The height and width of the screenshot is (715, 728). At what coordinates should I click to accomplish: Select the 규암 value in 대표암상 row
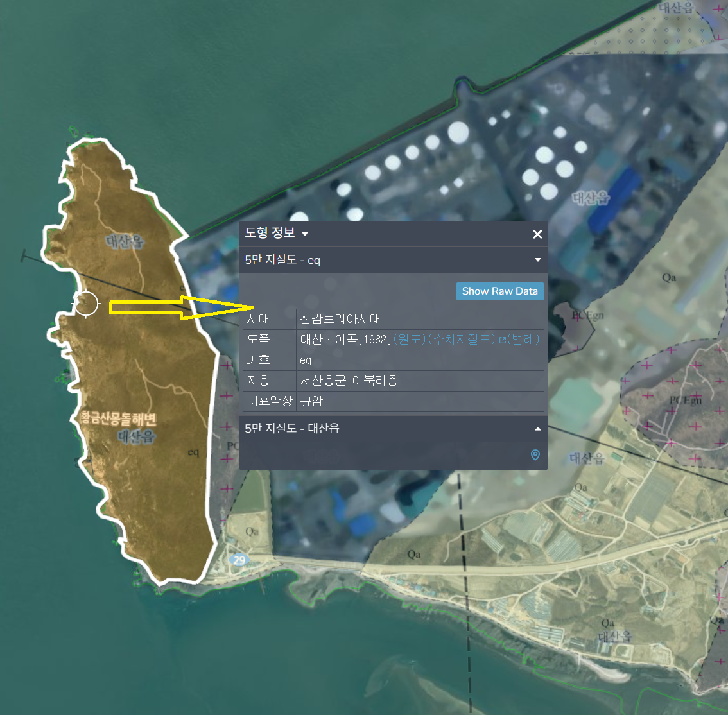pyautogui.click(x=311, y=401)
